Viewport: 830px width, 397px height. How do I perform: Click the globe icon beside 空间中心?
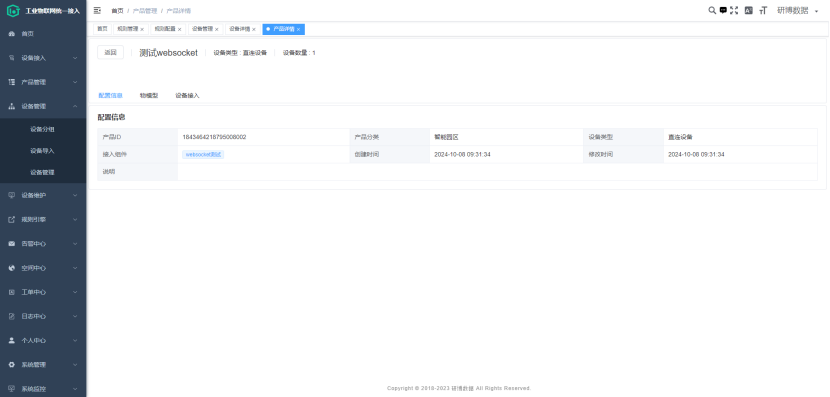[12, 268]
